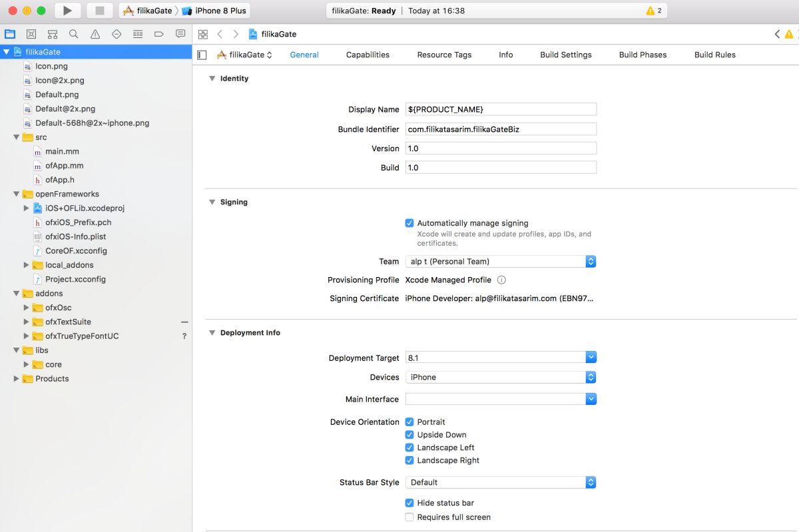Screen dimensions: 799x532
Task: Collapse the Deployment Info section
Action: [212, 333]
